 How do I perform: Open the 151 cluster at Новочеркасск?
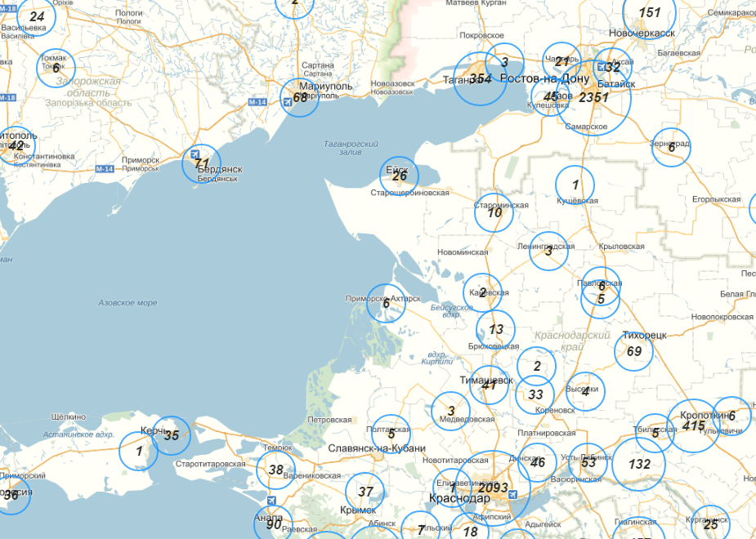click(650, 12)
